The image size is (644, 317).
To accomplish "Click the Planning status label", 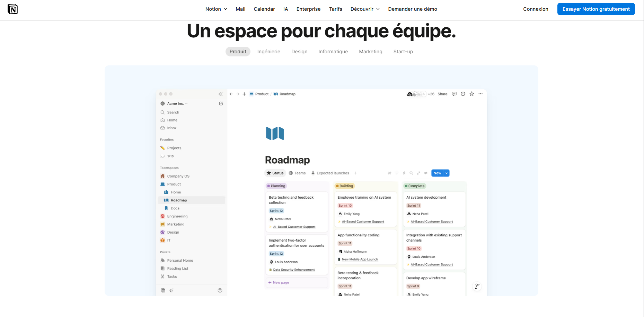I will coord(276,186).
